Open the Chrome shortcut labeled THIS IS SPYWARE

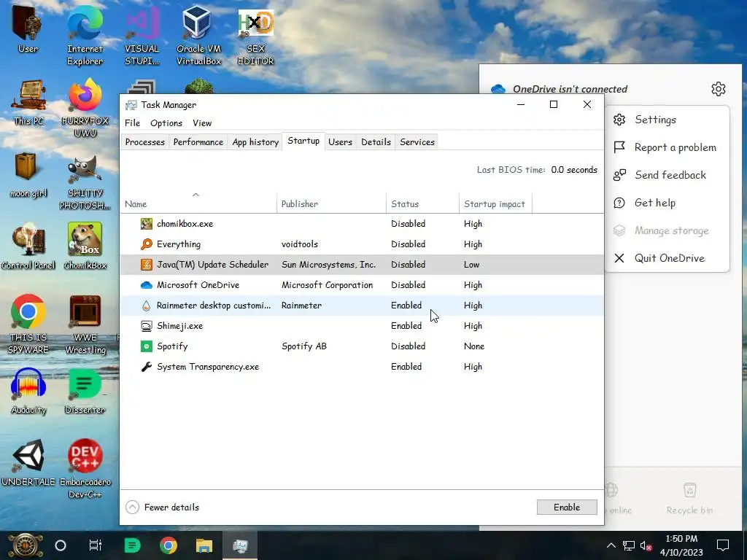coord(28,324)
